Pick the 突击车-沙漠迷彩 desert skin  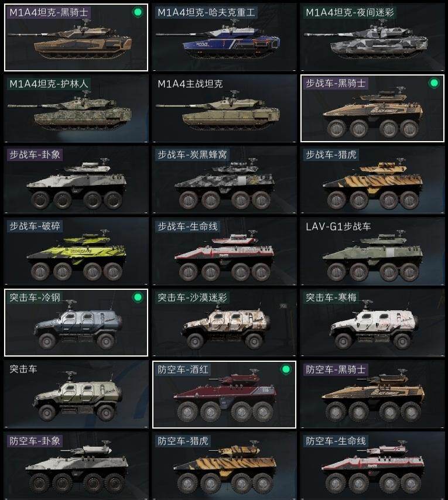(224, 323)
